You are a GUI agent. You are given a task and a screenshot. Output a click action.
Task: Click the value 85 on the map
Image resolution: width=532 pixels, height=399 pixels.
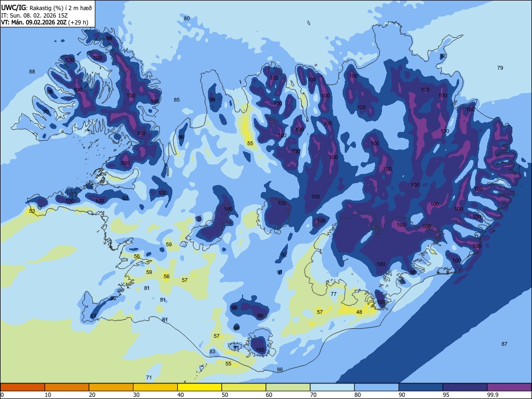tap(177, 100)
